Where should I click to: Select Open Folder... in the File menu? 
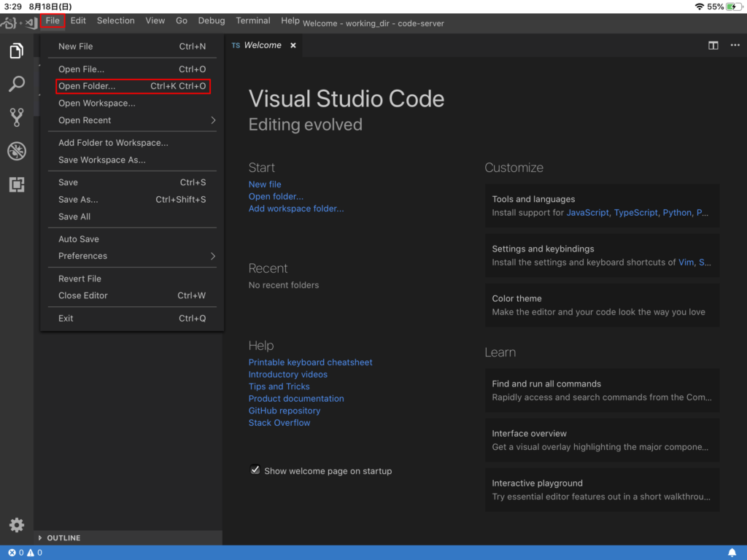(x=133, y=86)
